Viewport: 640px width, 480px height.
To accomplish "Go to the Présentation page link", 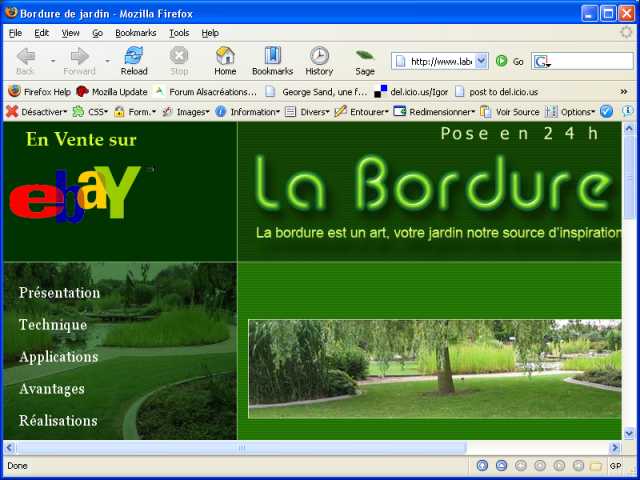I will 60,293.
